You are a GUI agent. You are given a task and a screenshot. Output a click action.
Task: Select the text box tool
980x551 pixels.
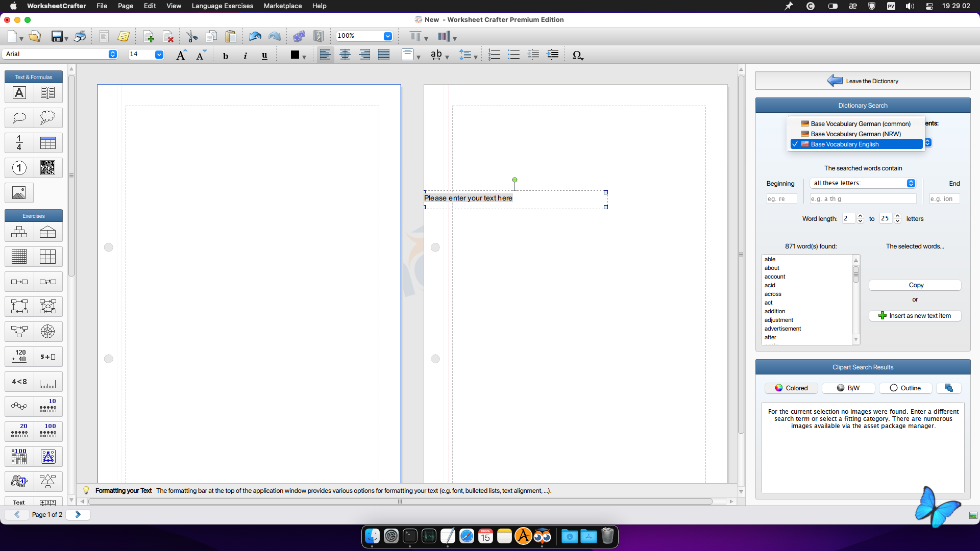click(x=19, y=93)
